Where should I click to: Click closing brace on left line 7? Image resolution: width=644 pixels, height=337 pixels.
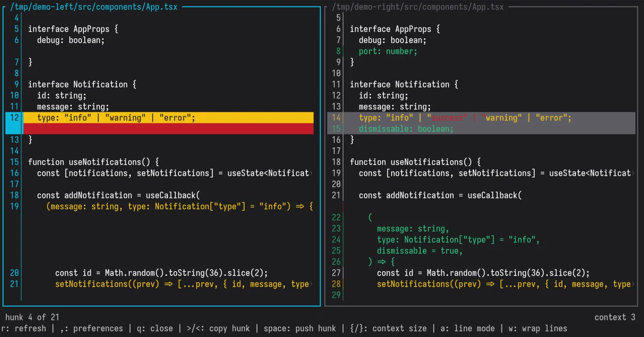[x=30, y=62]
